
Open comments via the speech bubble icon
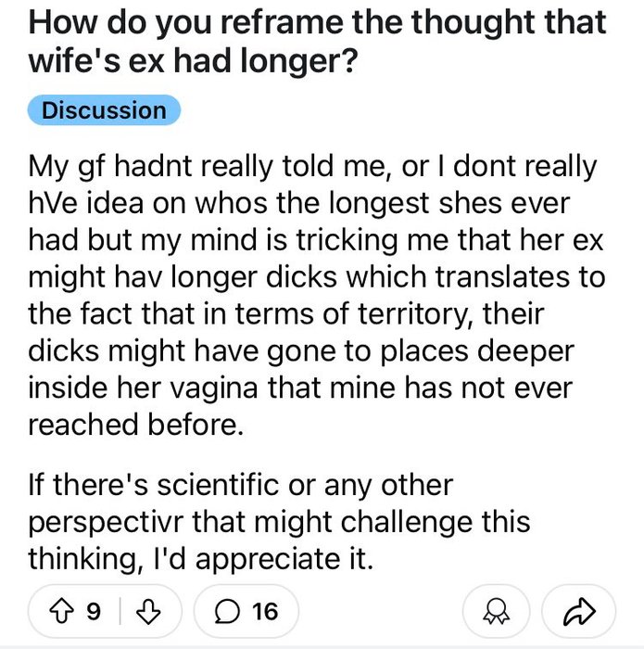[226, 611]
